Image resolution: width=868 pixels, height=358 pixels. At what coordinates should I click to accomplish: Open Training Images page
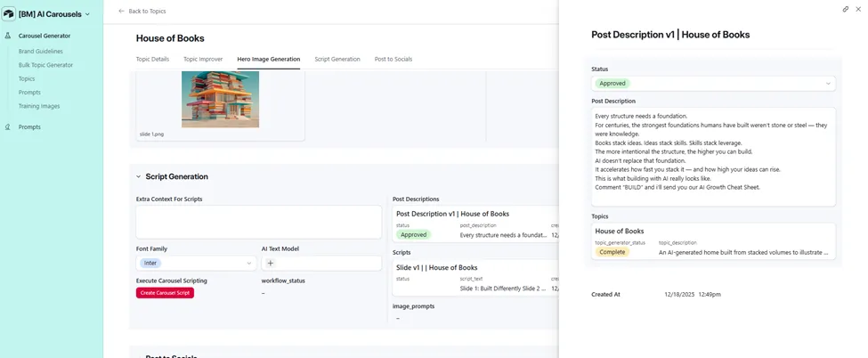(39, 106)
